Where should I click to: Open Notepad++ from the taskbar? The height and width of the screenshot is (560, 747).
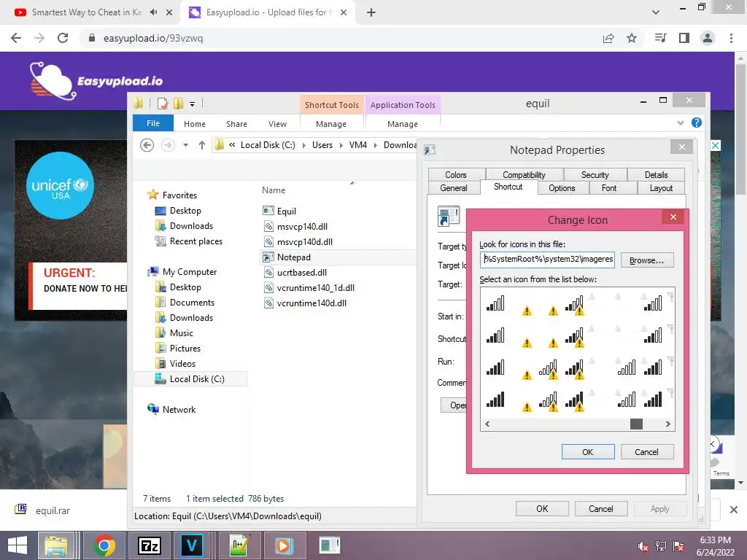point(239,545)
